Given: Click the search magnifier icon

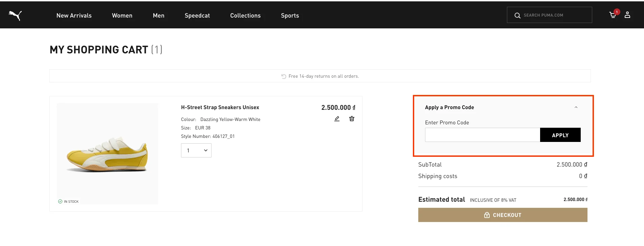Looking at the screenshot, I should click(x=517, y=15).
